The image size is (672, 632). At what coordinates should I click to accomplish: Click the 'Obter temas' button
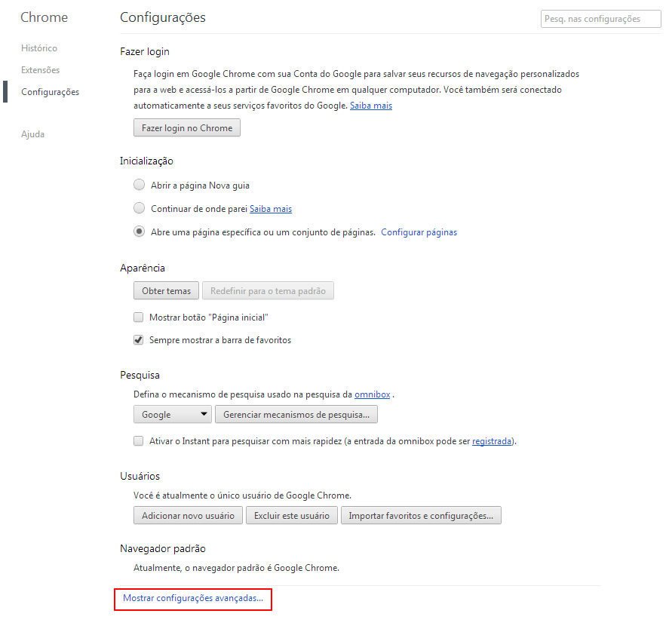(166, 290)
